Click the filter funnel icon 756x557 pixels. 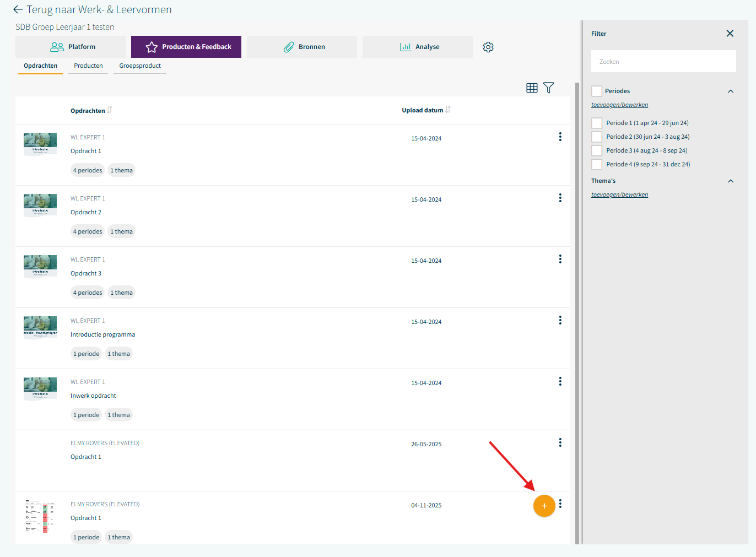[548, 88]
